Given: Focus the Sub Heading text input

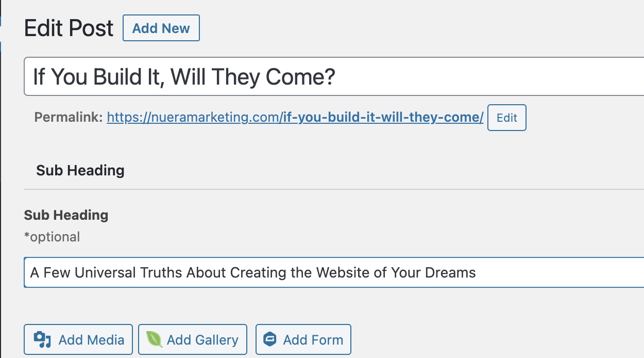Looking at the screenshot, I should coord(334,272).
